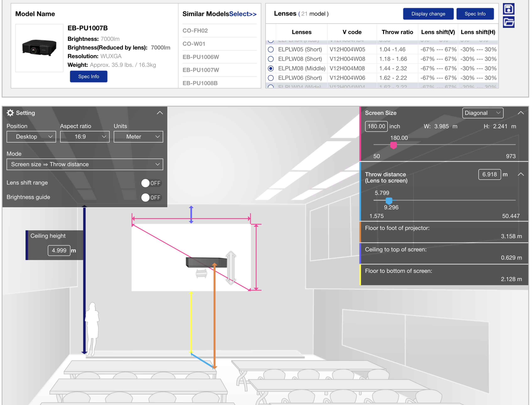Select ELPLW05 (Short) lens radio button
The height and width of the screenshot is (405, 532).
point(271,50)
